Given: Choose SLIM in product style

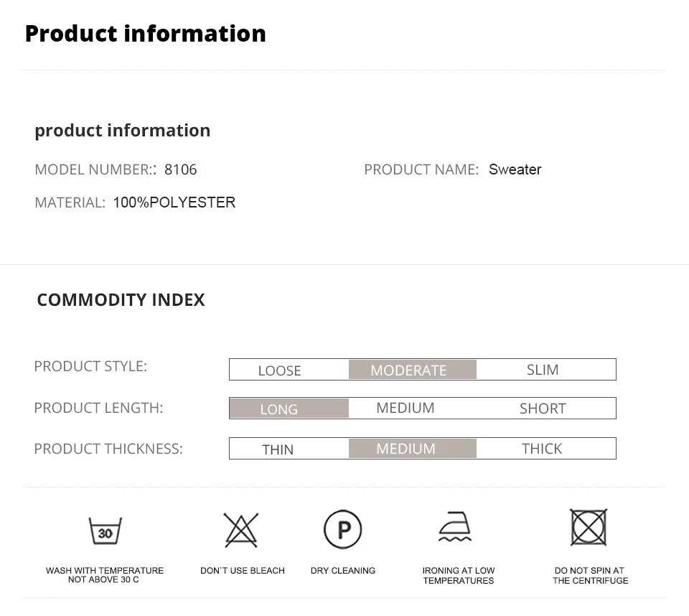Looking at the screenshot, I should click(x=543, y=370).
